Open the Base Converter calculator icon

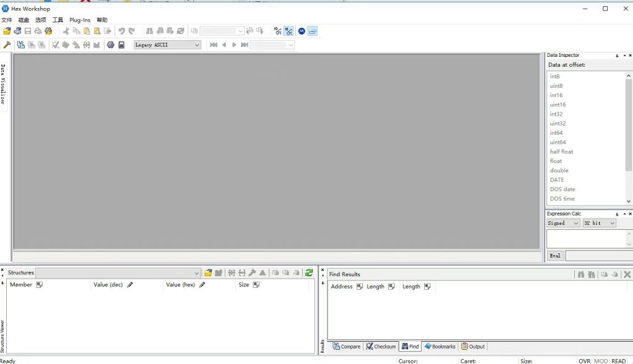point(122,45)
